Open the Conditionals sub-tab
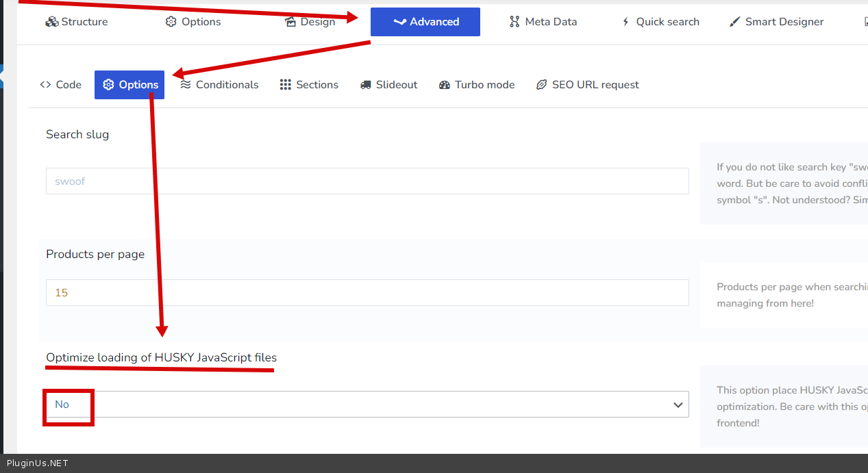This screenshot has height=473, width=868. [x=219, y=85]
